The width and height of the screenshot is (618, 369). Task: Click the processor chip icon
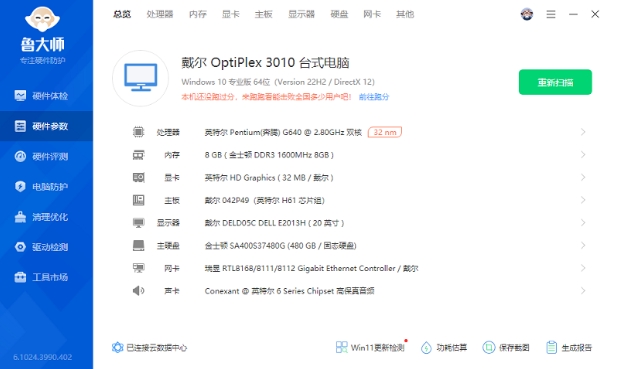coord(138,132)
